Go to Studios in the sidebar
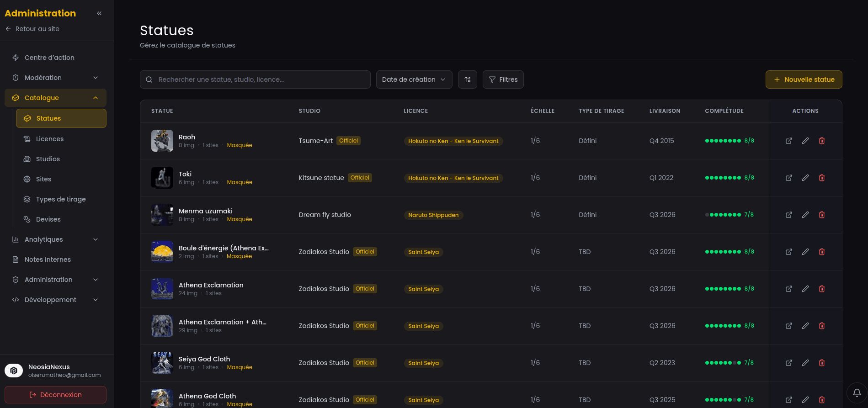This screenshot has width=868, height=408. tap(48, 159)
